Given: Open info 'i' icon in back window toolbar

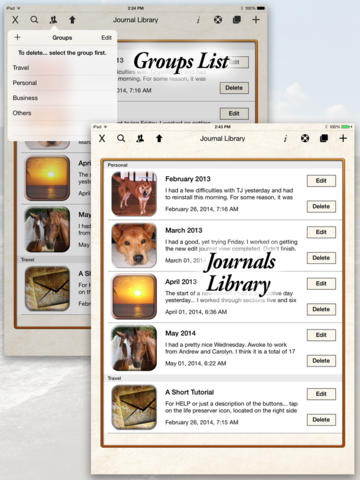Looking at the screenshot, I should (x=198, y=20).
